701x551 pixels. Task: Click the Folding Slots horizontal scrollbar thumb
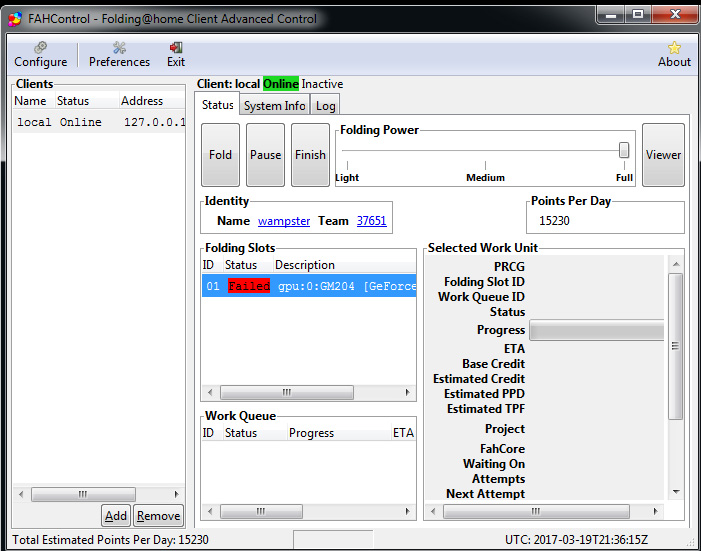tap(287, 393)
